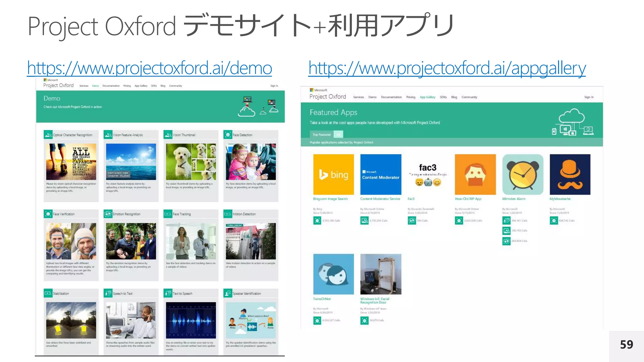Image resolution: width=644 pixels, height=362 pixels.
Task: Click the Bing.com Image Search link
Action: [x=330, y=199]
